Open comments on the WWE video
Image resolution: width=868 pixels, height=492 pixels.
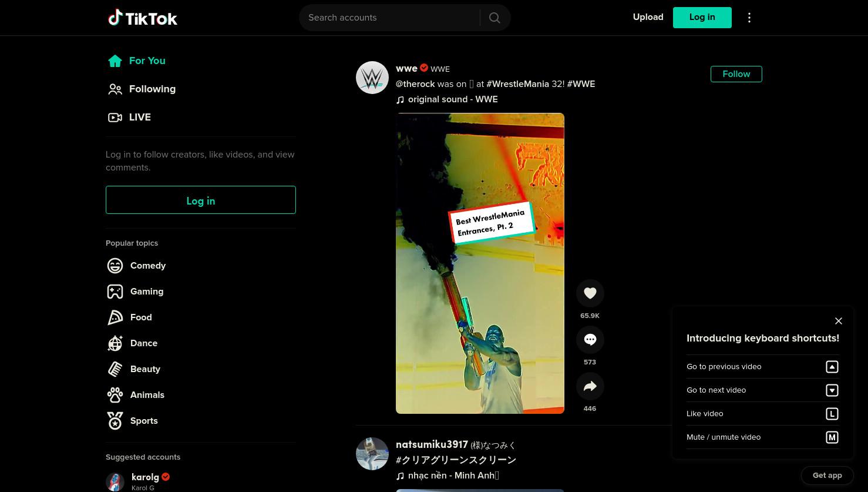coord(590,340)
